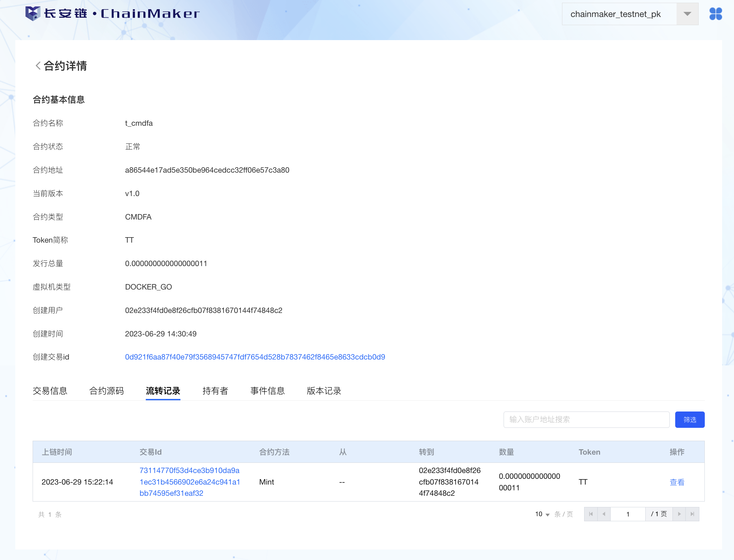The width and height of the screenshot is (734, 560).
Task: Open the four-dot app grid icon
Action: pyautogui.click(x=715, y=14)
